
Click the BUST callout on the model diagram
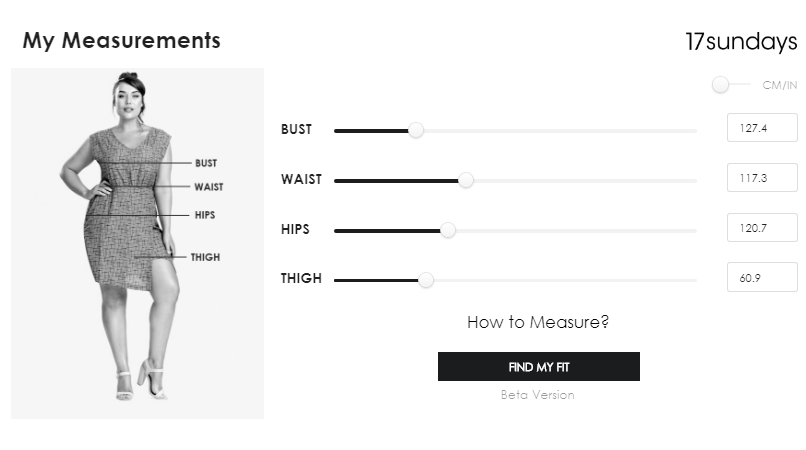tap(206, 163)
